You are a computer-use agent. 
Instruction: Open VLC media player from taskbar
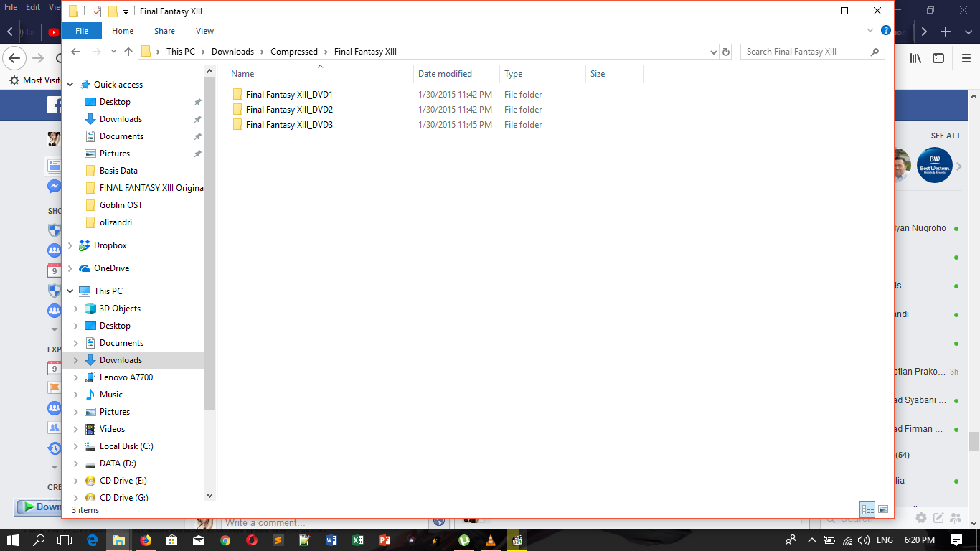pyautogui.click(x=491, y=540)
